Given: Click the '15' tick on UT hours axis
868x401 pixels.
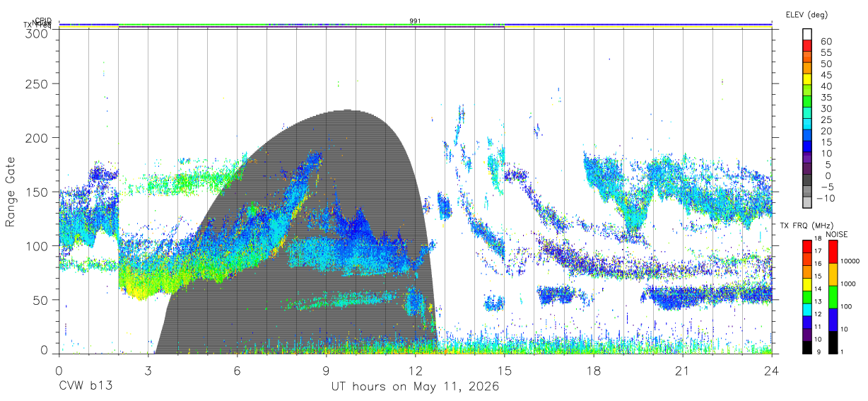Looking at the screenshot, I should pos(504,371).
